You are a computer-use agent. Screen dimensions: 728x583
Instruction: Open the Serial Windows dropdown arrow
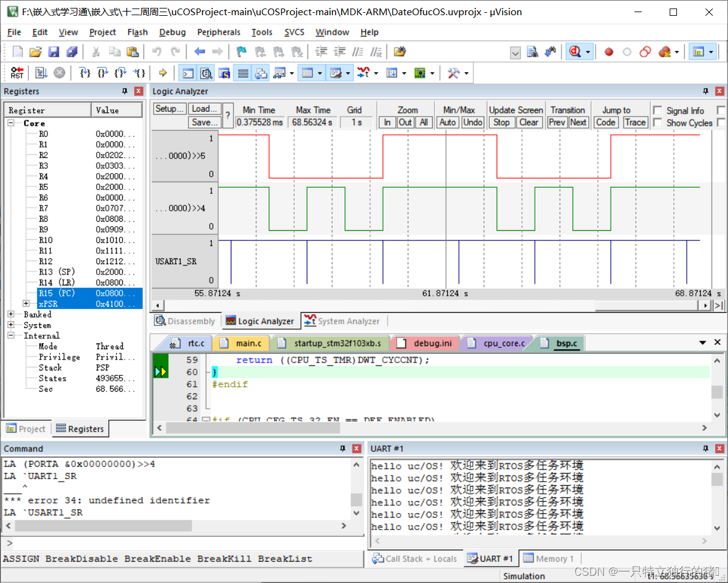pos(348,73)
